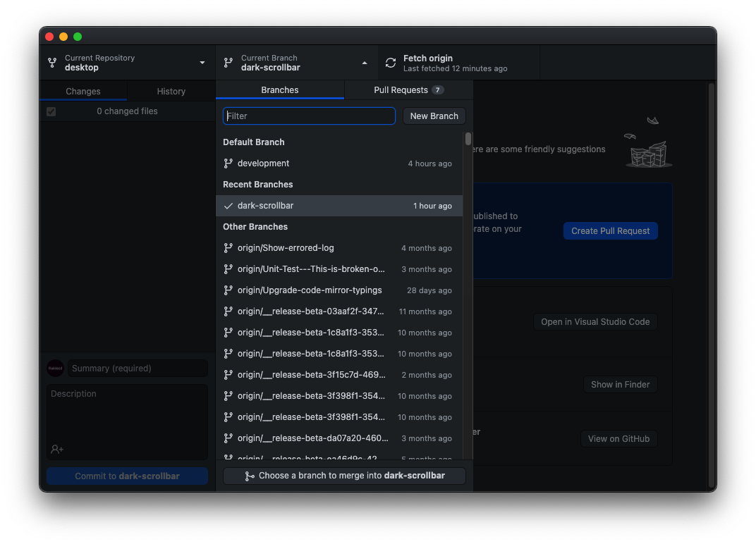Click the Fetch origin sync icon

(x=391, y=63)
